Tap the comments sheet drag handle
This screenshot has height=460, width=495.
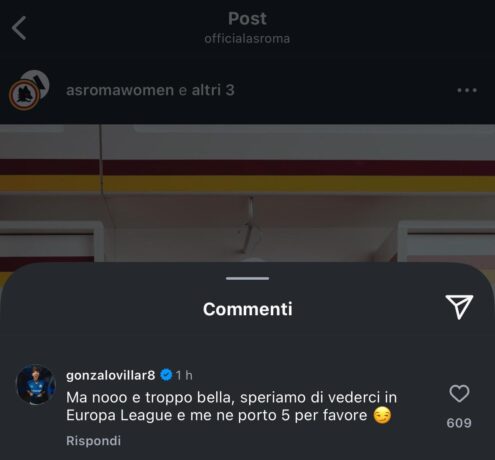[247, 278]
